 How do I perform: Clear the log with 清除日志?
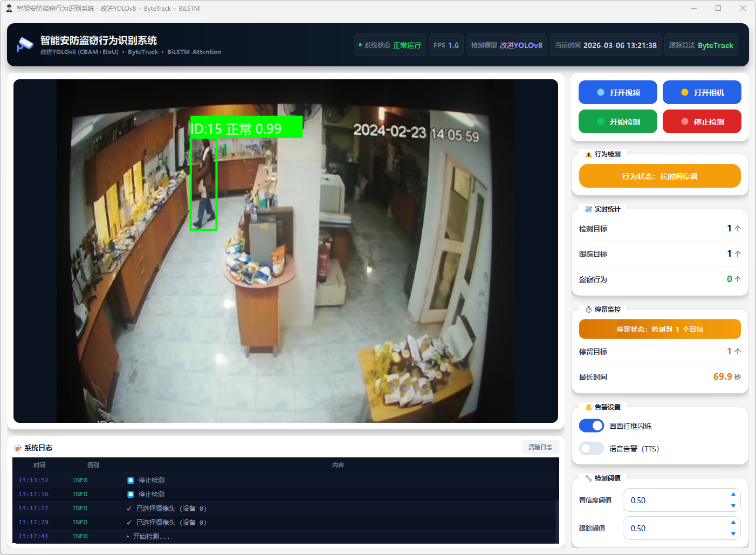coord(540,447)
